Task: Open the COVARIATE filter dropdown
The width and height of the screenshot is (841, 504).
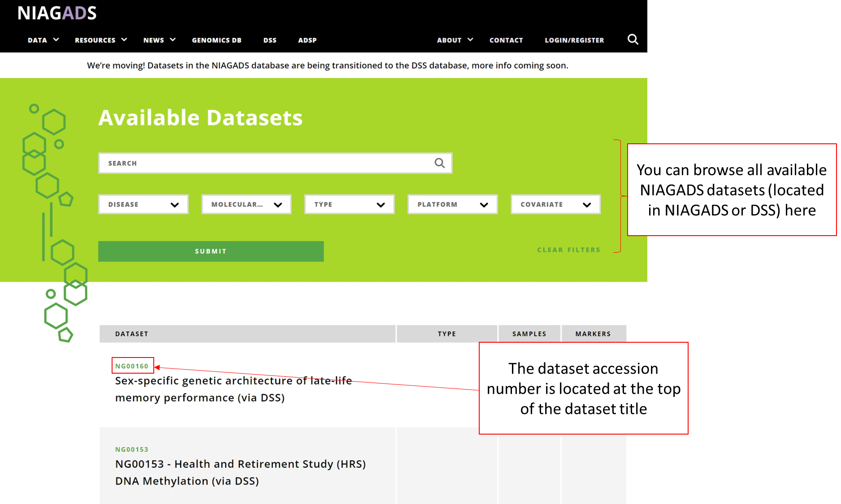Action: point(556,204)
